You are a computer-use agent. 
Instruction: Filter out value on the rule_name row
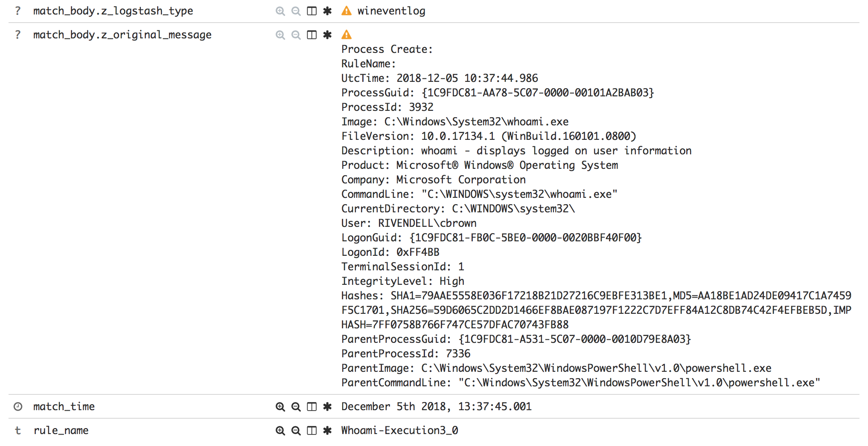[296, 431]
